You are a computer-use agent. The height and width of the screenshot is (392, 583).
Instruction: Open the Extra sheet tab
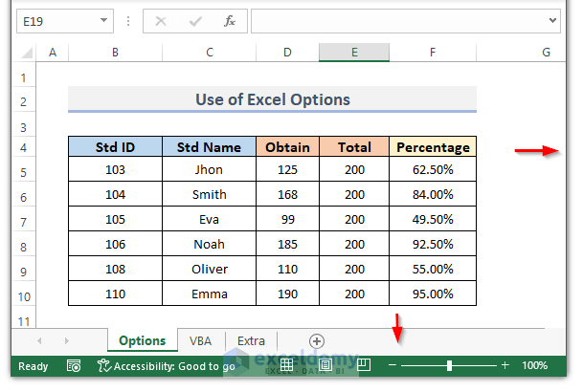[x=251, y=340]
